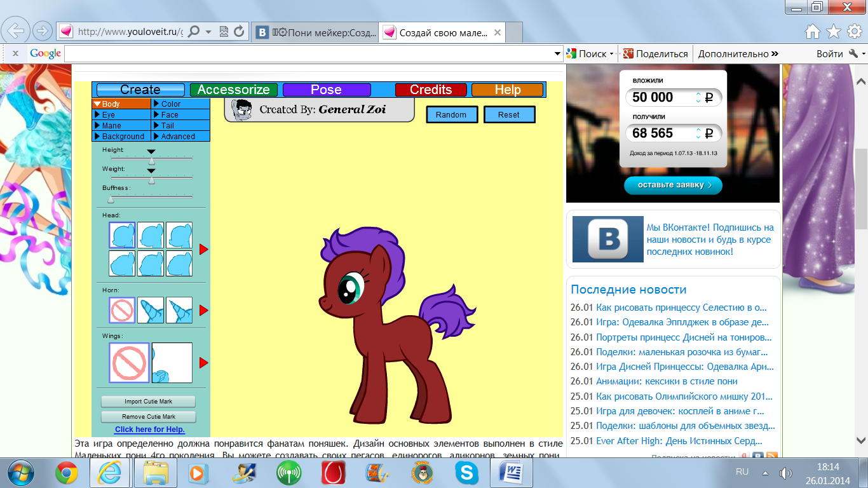This screenshot has width=868, height=488.
Task: Switch to the Accessorize tab
Action: (x=234, y=90)
